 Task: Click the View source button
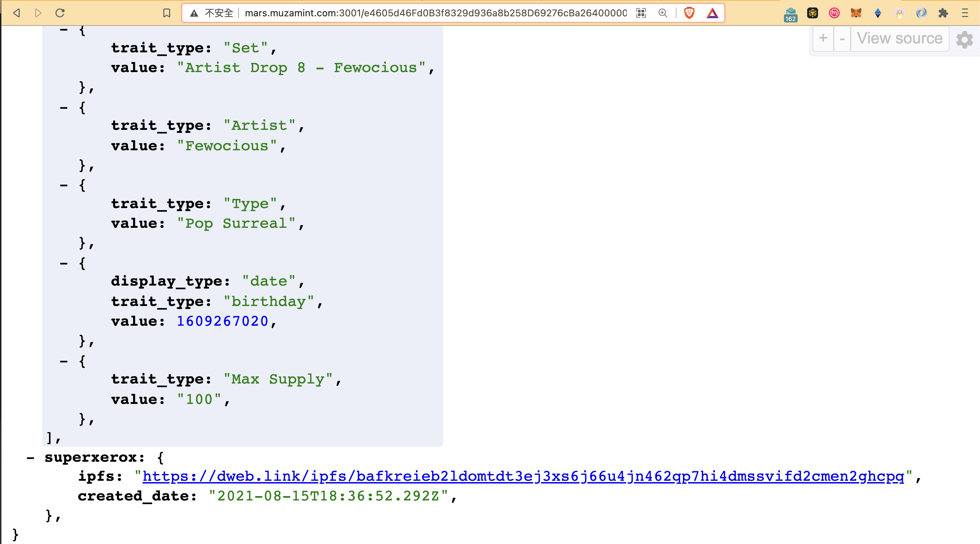click(x=900, y=38)
